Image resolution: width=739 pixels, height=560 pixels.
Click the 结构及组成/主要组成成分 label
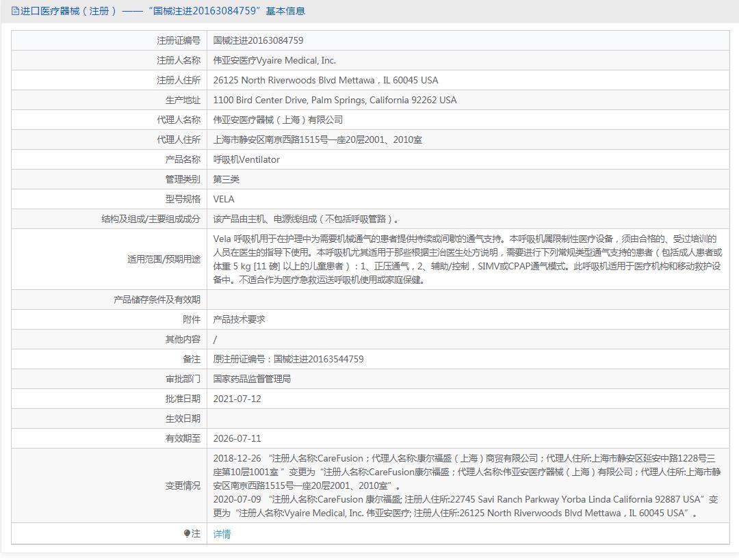coord(151,219)
